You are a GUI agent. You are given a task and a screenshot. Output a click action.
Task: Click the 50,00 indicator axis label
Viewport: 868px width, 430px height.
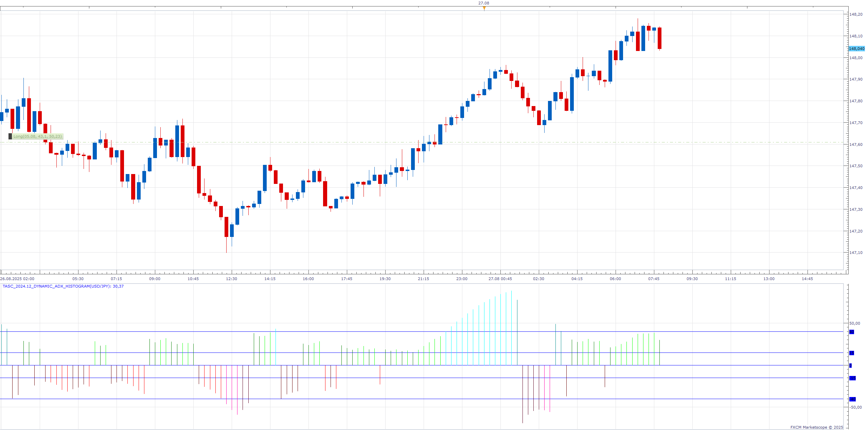(x=855, y=323)
